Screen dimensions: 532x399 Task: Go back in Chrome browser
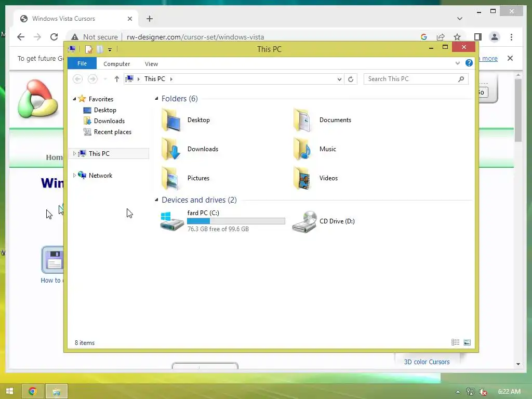point(21,37)
